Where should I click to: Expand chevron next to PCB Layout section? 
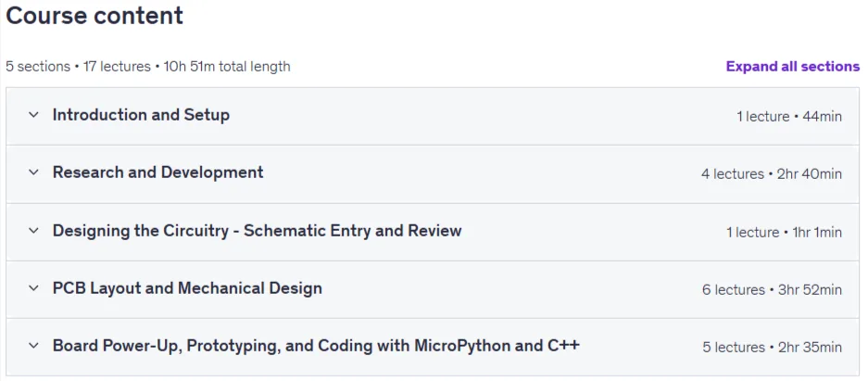(x=33, y=288)
